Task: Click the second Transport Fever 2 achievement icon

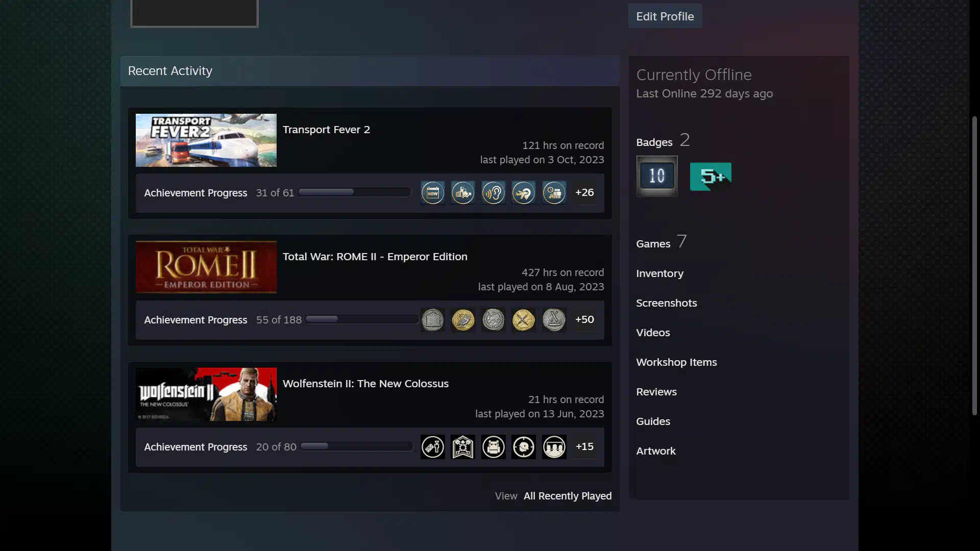Action: pyautogui.click(x=463, y=193)
